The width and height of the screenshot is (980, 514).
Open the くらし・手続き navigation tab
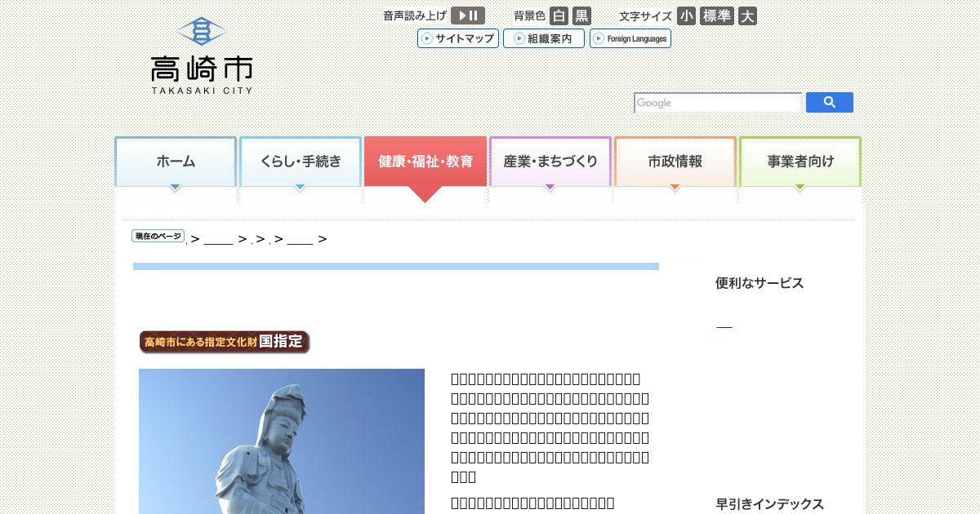pos(301,162)
